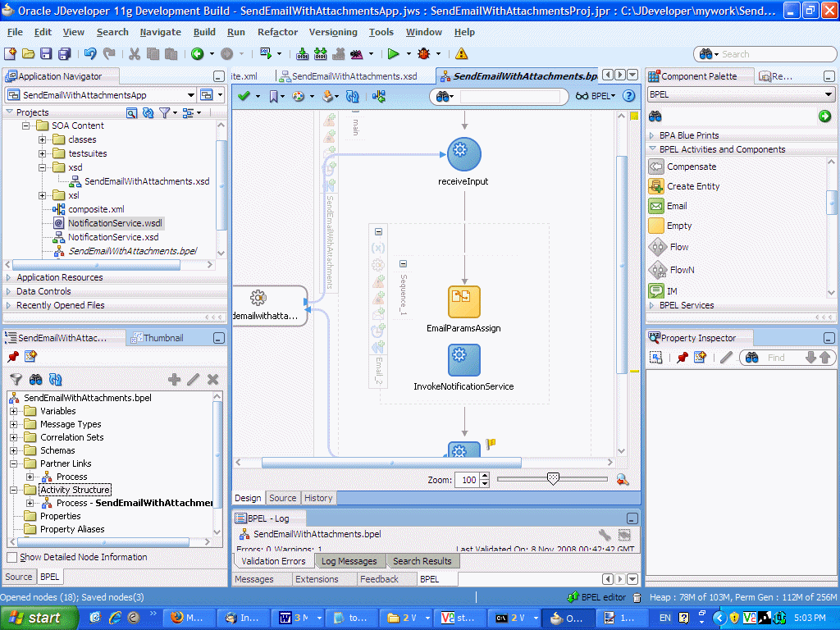Click the Debug ladybug icon

click(424, 54)
